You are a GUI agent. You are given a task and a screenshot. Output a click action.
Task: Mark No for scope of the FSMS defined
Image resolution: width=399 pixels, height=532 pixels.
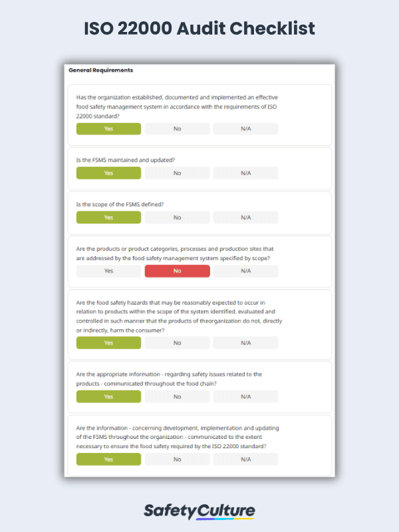click(177, 217)
